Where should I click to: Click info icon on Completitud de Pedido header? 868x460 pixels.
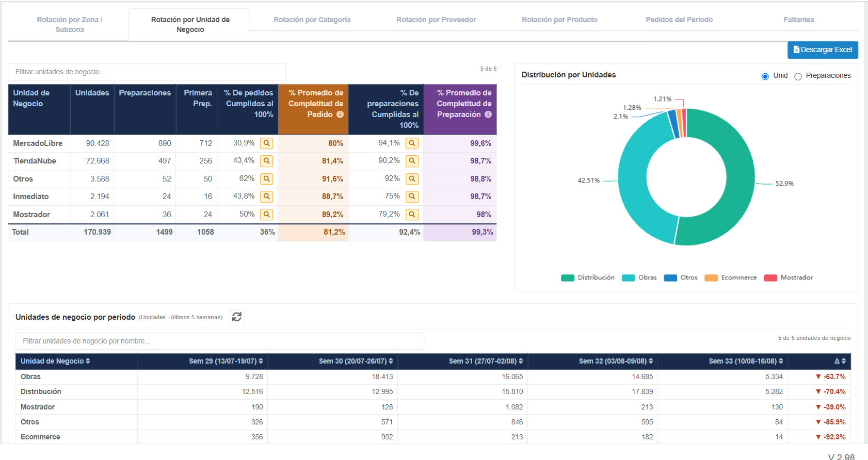click(x=340, y=114)
